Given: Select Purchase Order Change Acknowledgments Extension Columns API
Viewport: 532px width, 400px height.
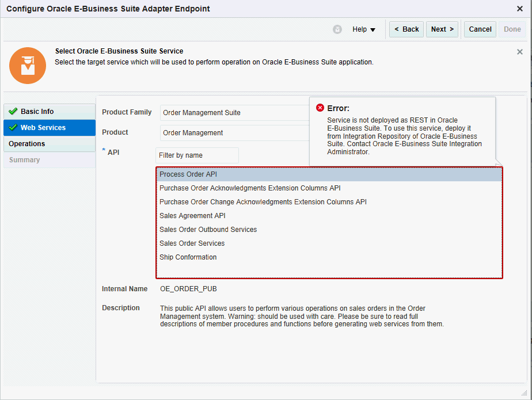Looking at the screenshot, I should pos(329,202).
